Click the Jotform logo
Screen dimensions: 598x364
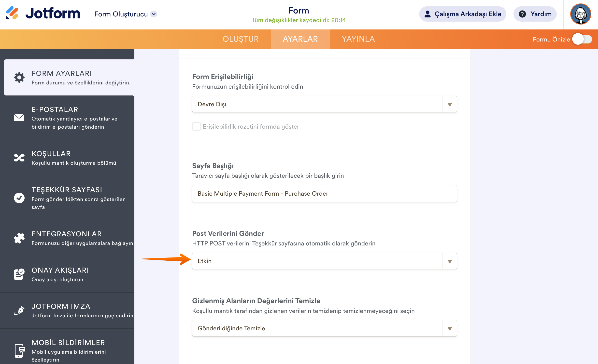point(43,13)
